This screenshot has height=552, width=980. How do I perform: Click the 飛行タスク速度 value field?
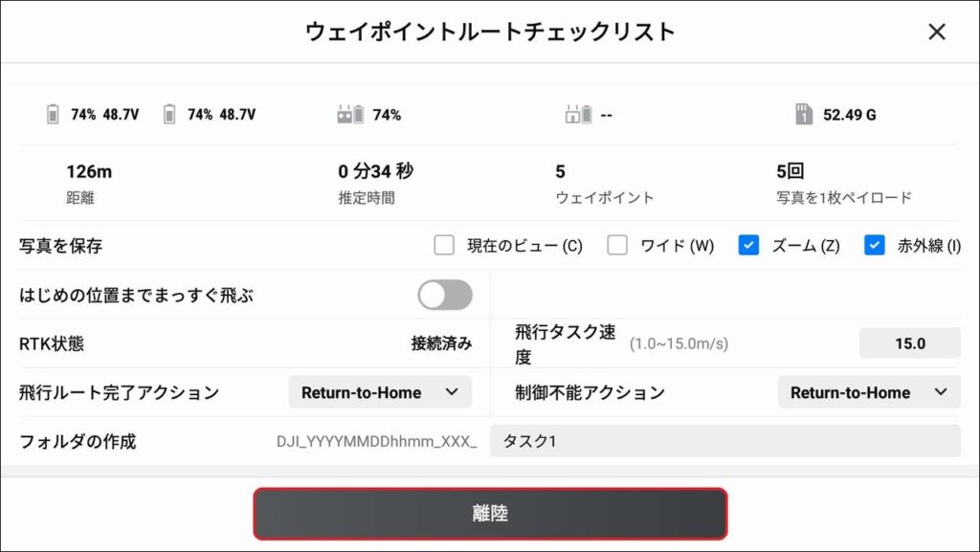point(909,343)
